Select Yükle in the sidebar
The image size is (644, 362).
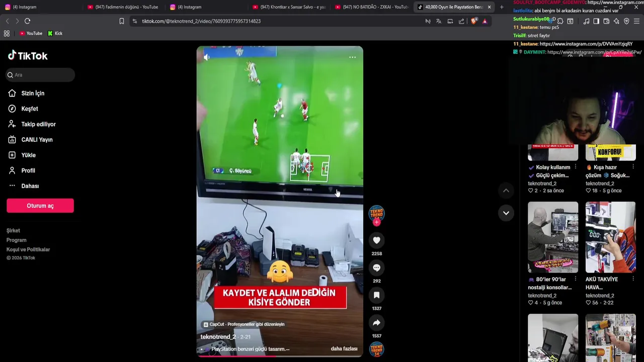pos(28,155)
